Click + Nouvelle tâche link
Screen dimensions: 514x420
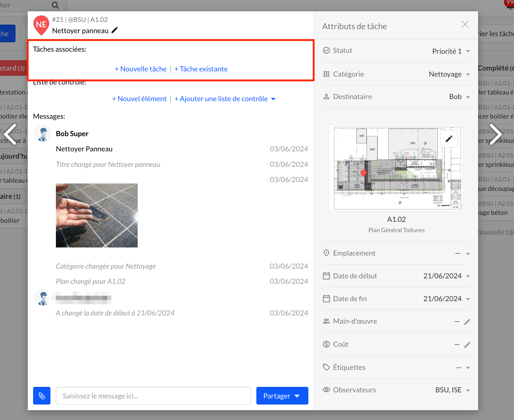pyautogui.click(x=141, y=69)
